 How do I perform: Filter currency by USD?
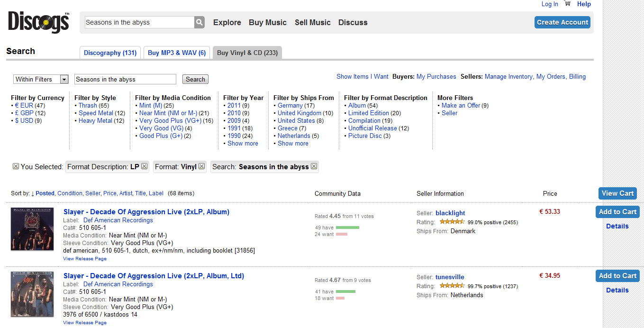[24, 120]
